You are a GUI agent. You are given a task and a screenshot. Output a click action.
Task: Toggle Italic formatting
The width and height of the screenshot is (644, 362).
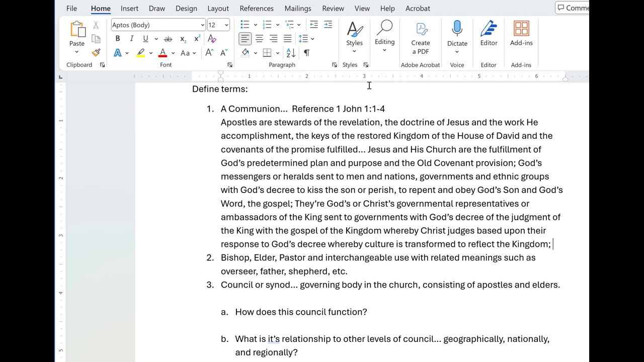click(132, 39)
